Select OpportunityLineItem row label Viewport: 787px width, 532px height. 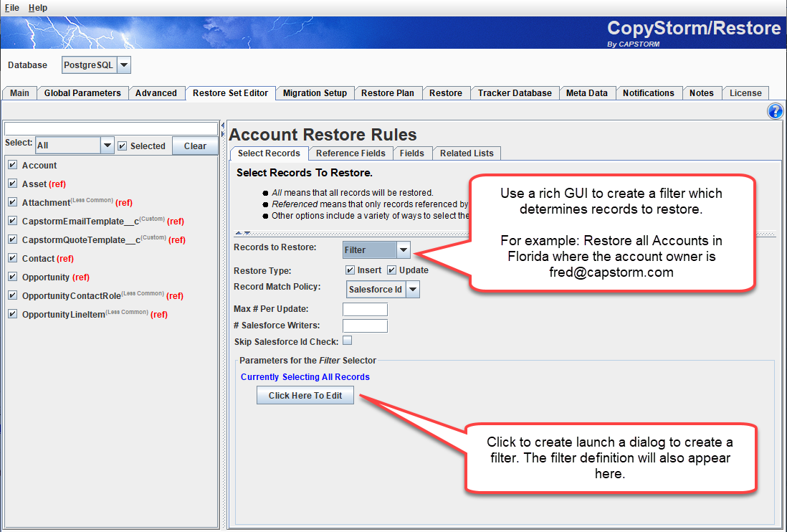pyautogui.click(x=95, y=314)
